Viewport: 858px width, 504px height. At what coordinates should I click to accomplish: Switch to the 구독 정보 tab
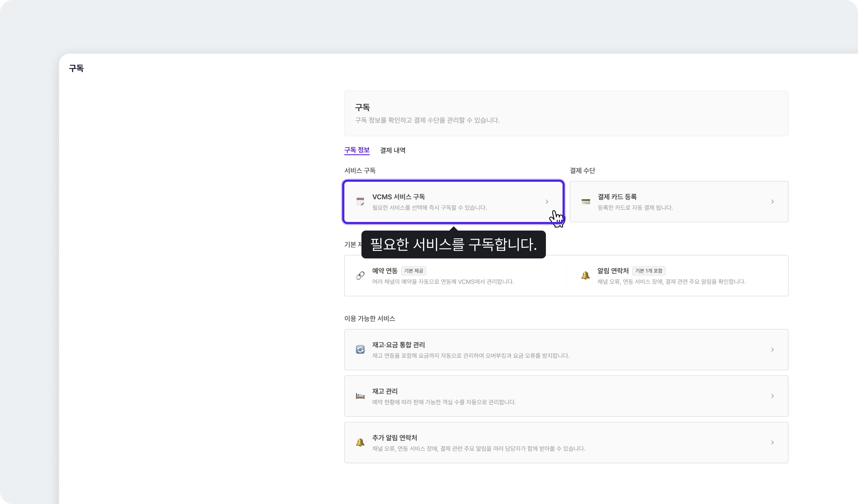(357, 150)
